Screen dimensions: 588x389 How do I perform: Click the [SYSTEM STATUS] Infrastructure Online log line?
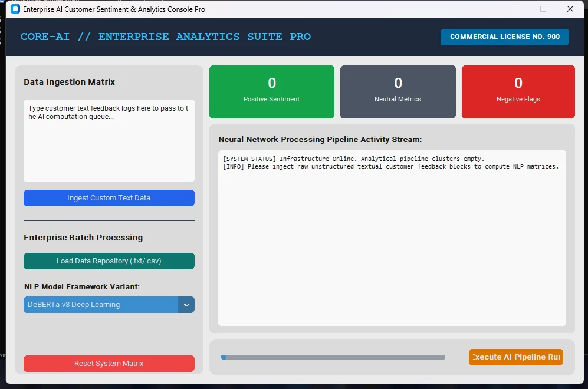coord(354,159)
